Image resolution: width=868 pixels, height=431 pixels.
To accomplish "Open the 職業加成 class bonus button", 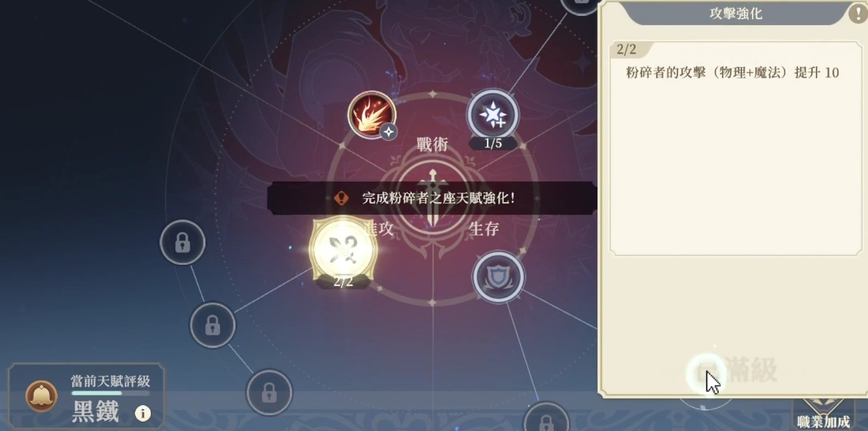I will point(823,415).
